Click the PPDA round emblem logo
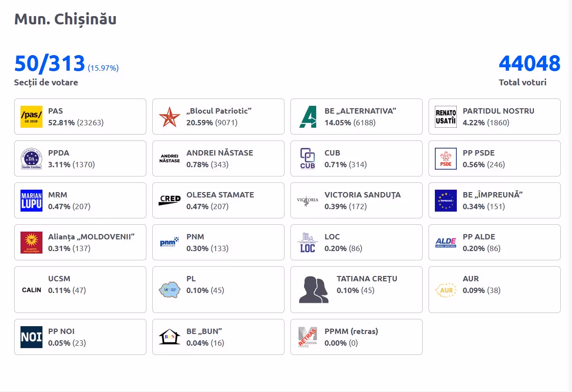This screenshot has width=572, height=392. pos(31,158)
